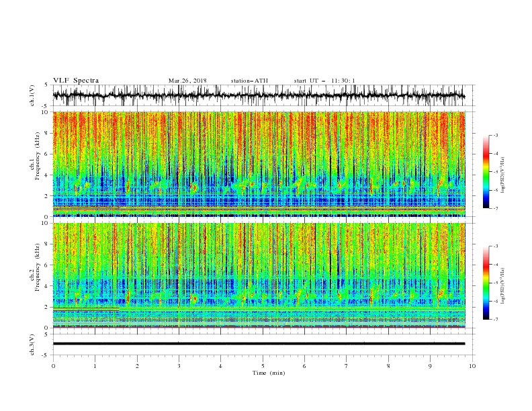Click inside the ch.2 spectrogram panel
This screenshot has width=532, height=411.
[259, 275]
